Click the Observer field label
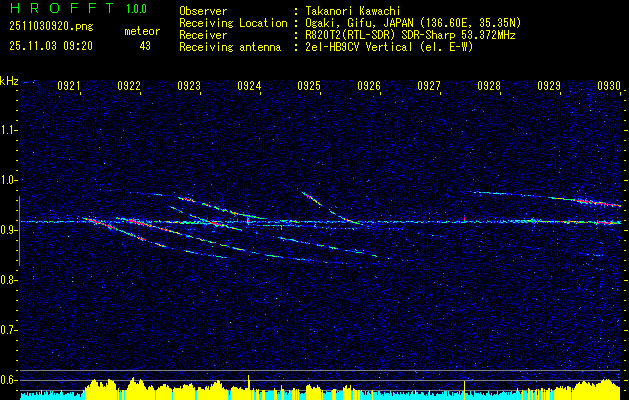The image size is (629, 400). 203,11
